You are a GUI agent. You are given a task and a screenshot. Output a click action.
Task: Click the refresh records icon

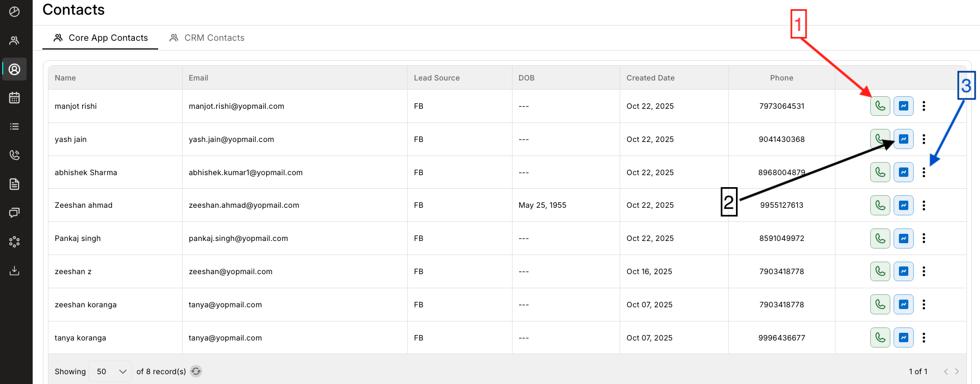click(x=196, y=371)
